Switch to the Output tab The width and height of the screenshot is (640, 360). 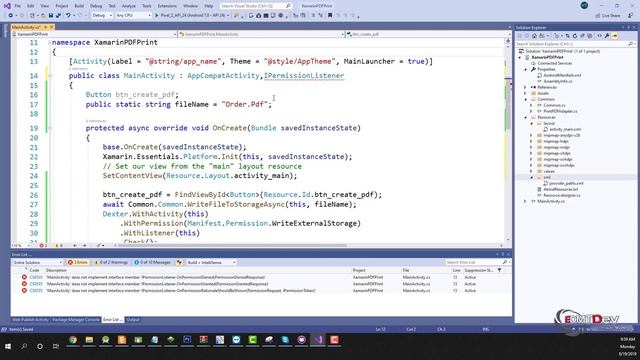(x=133, y=320)
